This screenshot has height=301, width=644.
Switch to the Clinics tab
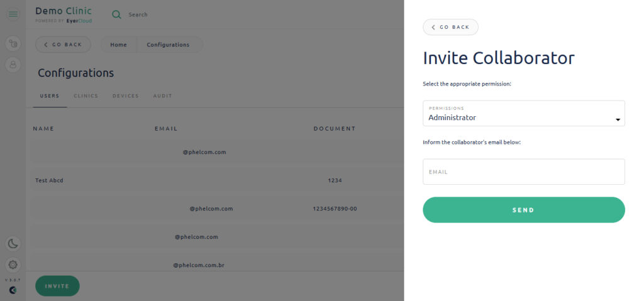click(86, 96)
